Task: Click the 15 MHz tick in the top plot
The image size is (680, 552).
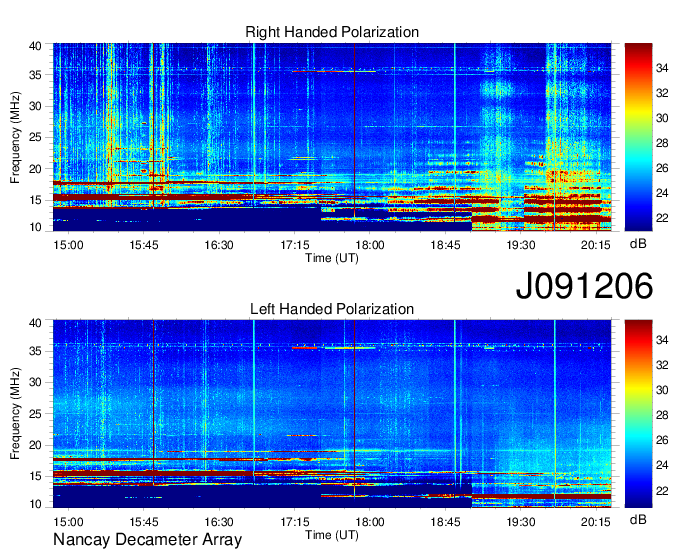Action: point(35,200)
